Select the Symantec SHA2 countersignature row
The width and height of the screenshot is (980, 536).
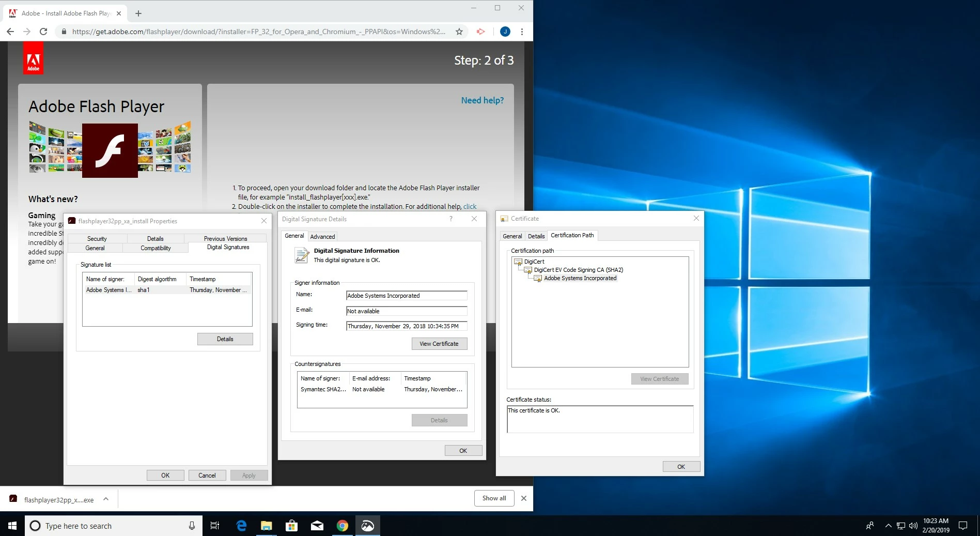(x=382, y=389)
